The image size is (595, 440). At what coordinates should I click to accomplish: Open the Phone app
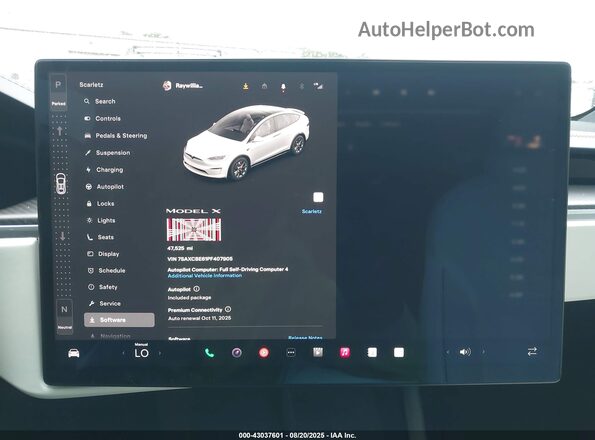pyautogui.click(x=209, y=353)
